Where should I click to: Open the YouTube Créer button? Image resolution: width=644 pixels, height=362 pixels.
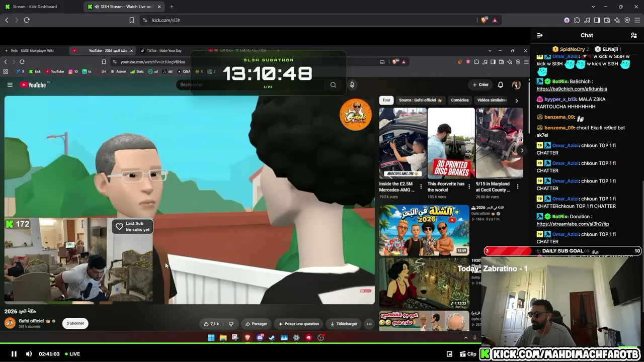pos(481,85)
